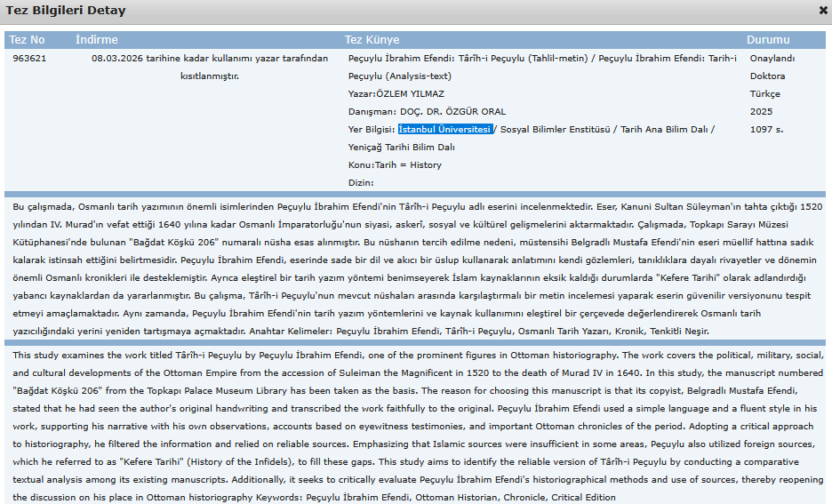The height and width of the screenshot is (504, 832).
Task: Click Yeniçağ Tarihi Bilim Dalı text
Action: coord(401,148)
